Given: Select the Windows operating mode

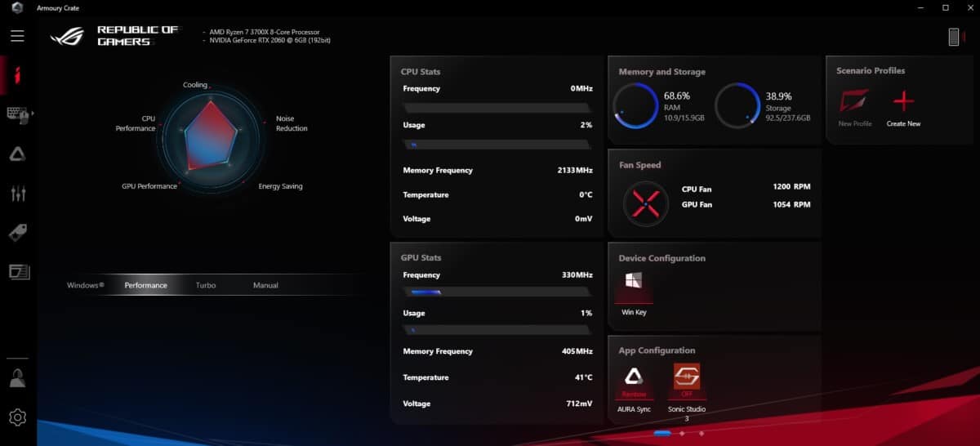Looking at the screenshot, I should pyautogui.click(x=85, y=285).
